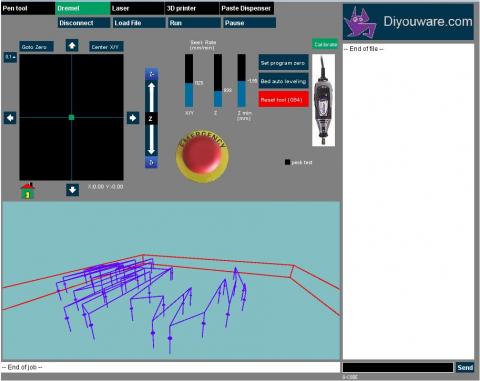Click the Dremel tool image

(323, 100)
